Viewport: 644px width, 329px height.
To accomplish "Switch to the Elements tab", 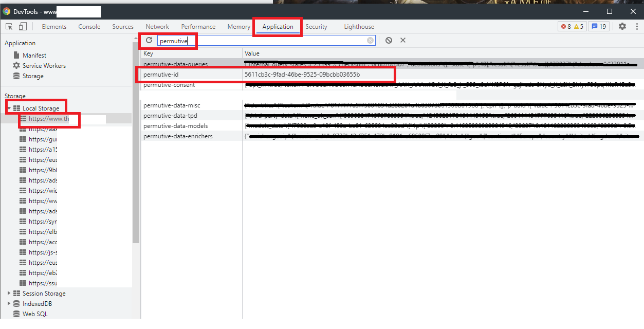I will pyautogui.click(x=54, y=27).
